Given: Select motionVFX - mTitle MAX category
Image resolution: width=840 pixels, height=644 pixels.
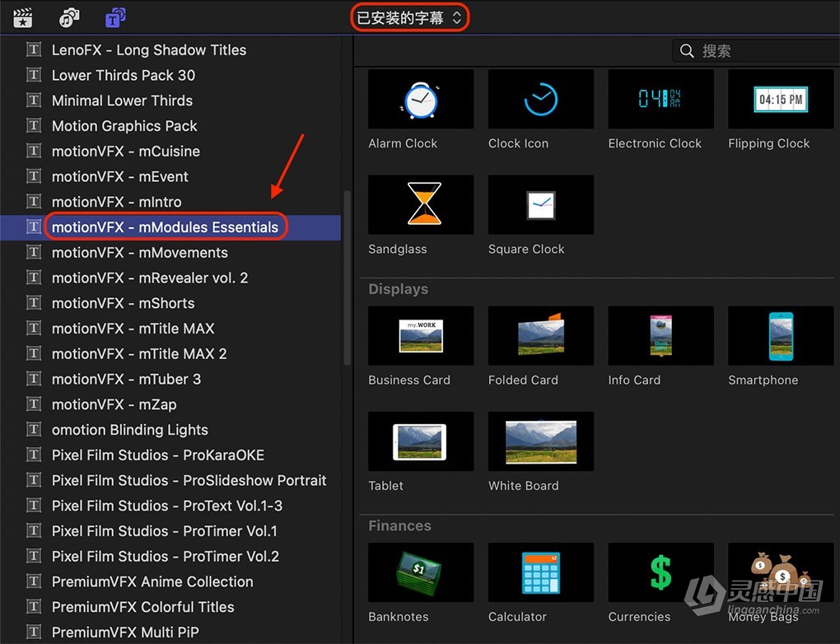Looking at the screenshot, I should [x=170, y=329].
